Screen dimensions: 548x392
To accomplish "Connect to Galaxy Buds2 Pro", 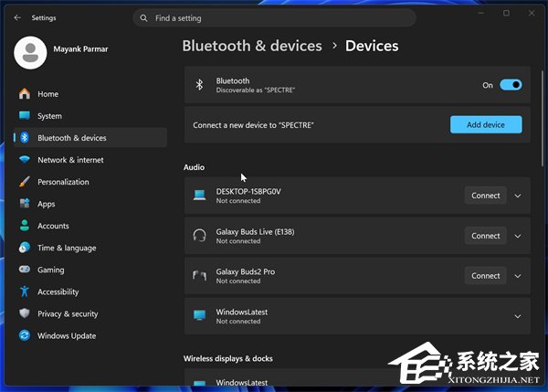I will pyautogui.click(x=486, y=276).
